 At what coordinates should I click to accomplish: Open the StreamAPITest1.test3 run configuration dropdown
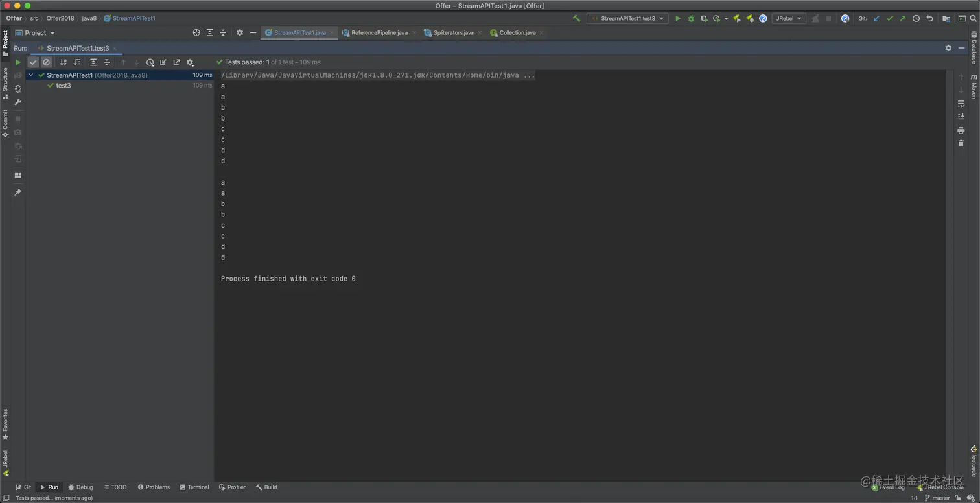[x=627, y=18]
